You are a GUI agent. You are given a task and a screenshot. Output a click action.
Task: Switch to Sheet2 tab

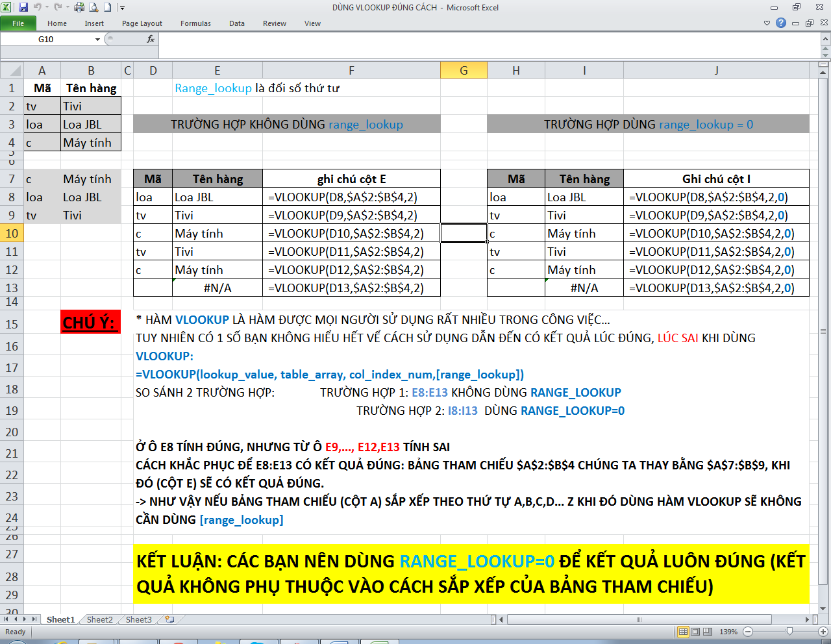click(99, 620)
